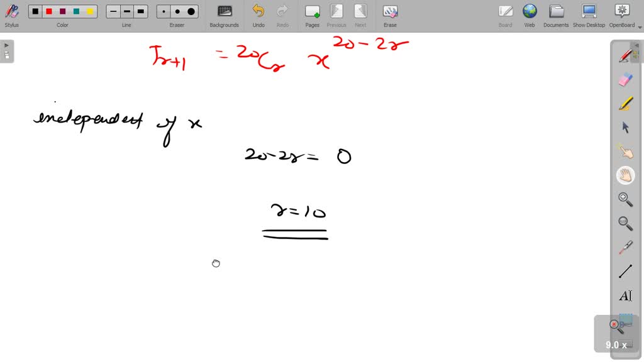Choose the thin line width
Viewport: 644px width, 362px height.
113,11
